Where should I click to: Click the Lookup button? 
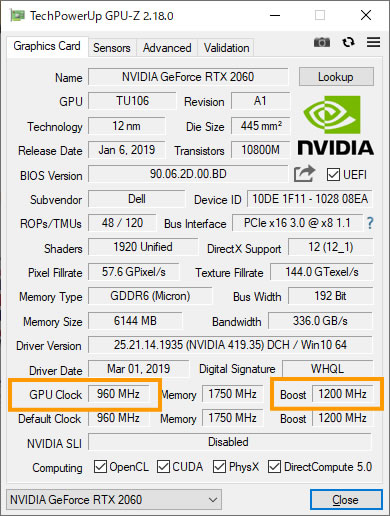pyautogui.click(x=336, y=77)
